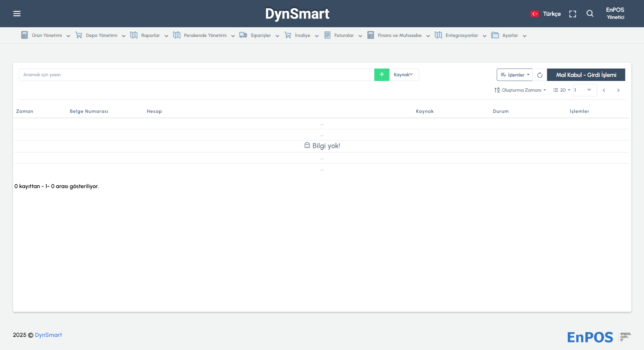This screenshot has height=350, width=644.
Task: Open the EnPOS Yönetici user profile
Action: [x=615, y=13]
